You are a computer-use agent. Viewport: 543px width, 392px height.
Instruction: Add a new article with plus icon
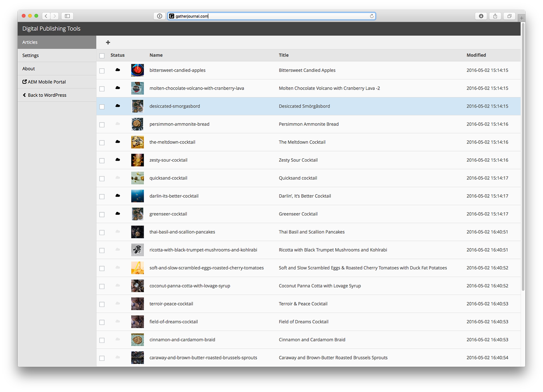[x=108, y=42]
